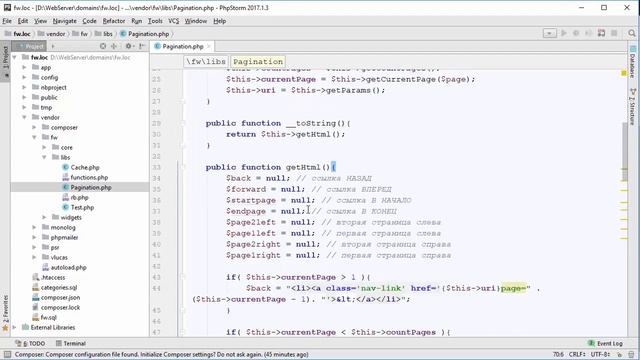640x360 pixels.
Task: Click the Debug bug icon in toolbar
Action: tap(576, 33)
